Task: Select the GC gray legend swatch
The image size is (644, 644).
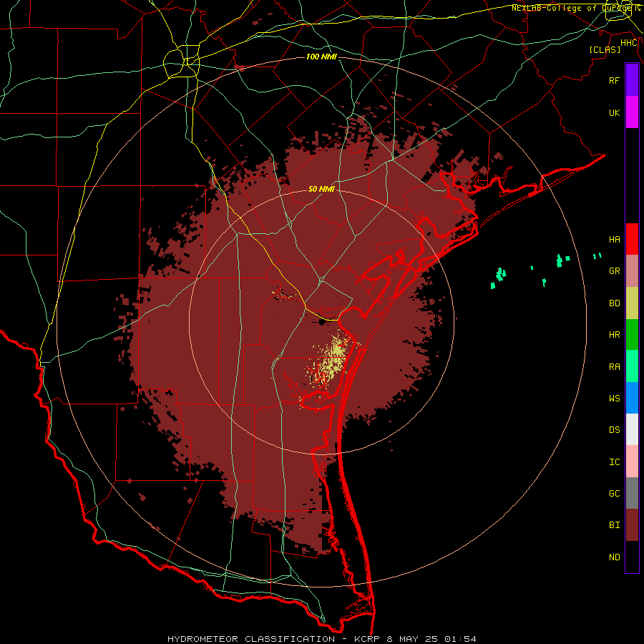Action: click(x=632, y=493)
